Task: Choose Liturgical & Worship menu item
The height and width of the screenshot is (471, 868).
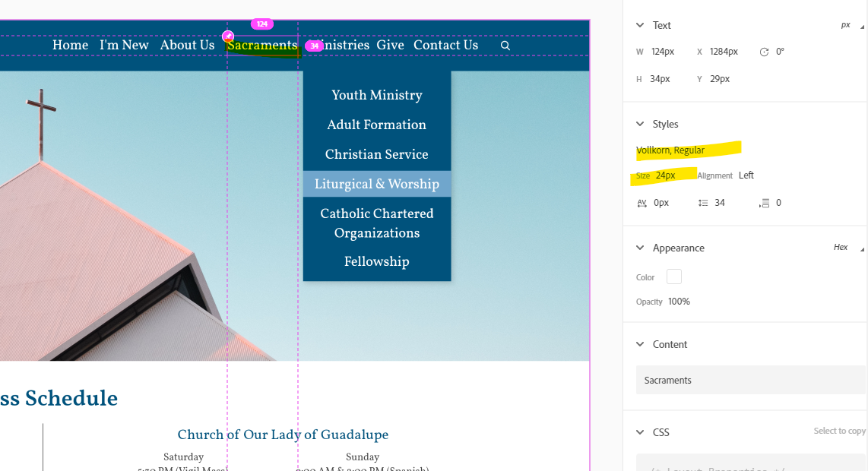Action: pos(377,184)
